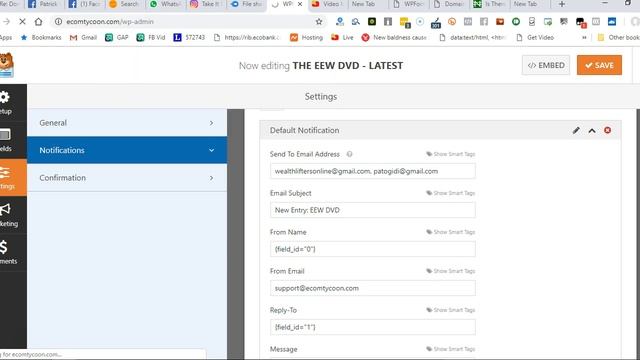
Task: Open the GAP bookmark
Action: coord(117,38)
